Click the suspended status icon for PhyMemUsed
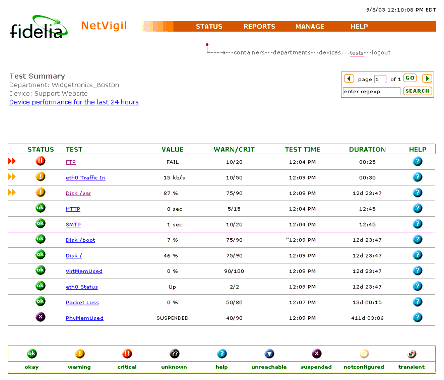The height and width of the screenshot is (380, 444). (x=40, y=317)
